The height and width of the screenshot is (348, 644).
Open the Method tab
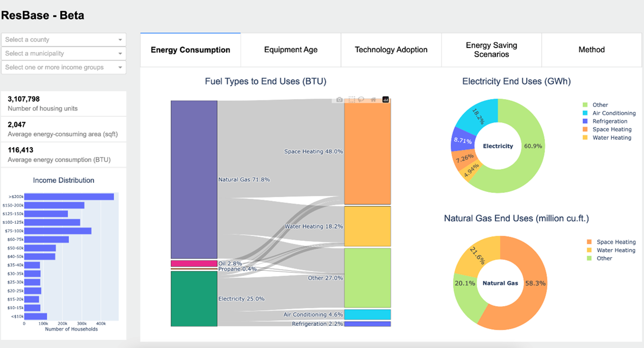point(591,50)
